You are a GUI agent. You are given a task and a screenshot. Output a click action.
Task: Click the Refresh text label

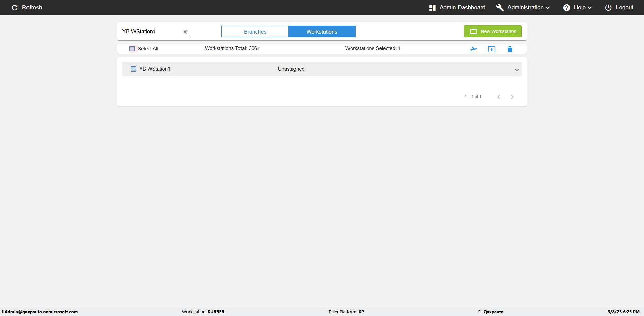coord(32,7)
